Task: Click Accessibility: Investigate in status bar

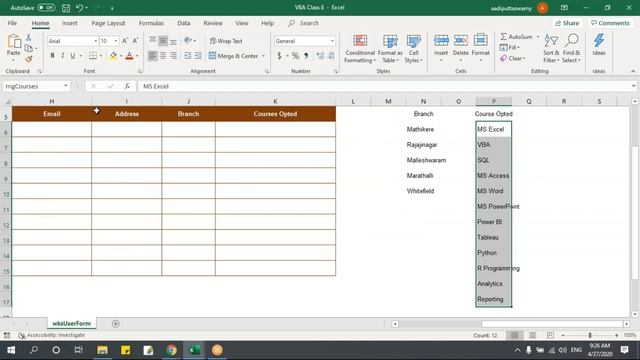Action: coord(52,335)
